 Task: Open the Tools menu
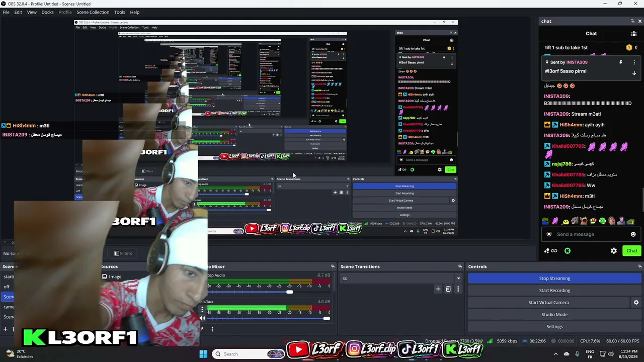coord(120,12)
